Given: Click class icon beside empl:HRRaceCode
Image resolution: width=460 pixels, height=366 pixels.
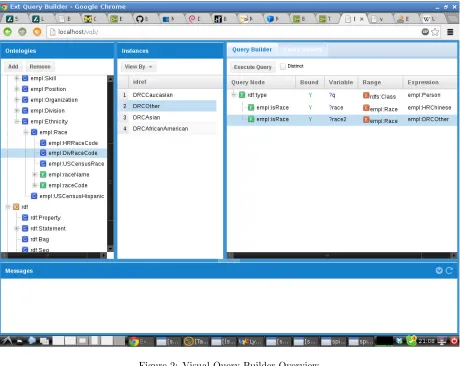Looking at the screenshot, I should 43,143.
